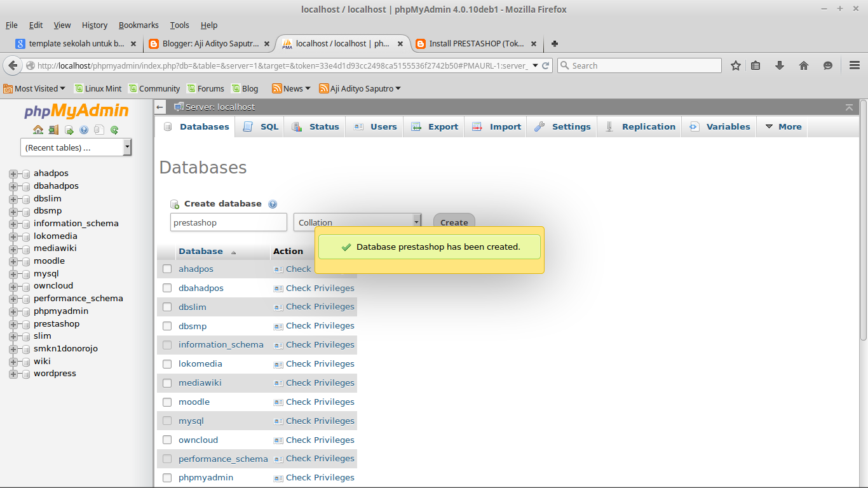Open a new tab with plus icon

(x=555, y=44)
